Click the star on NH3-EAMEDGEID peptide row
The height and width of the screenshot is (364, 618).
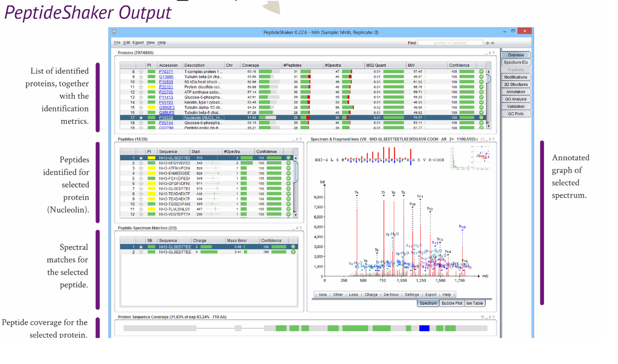(x=141, y=173)
